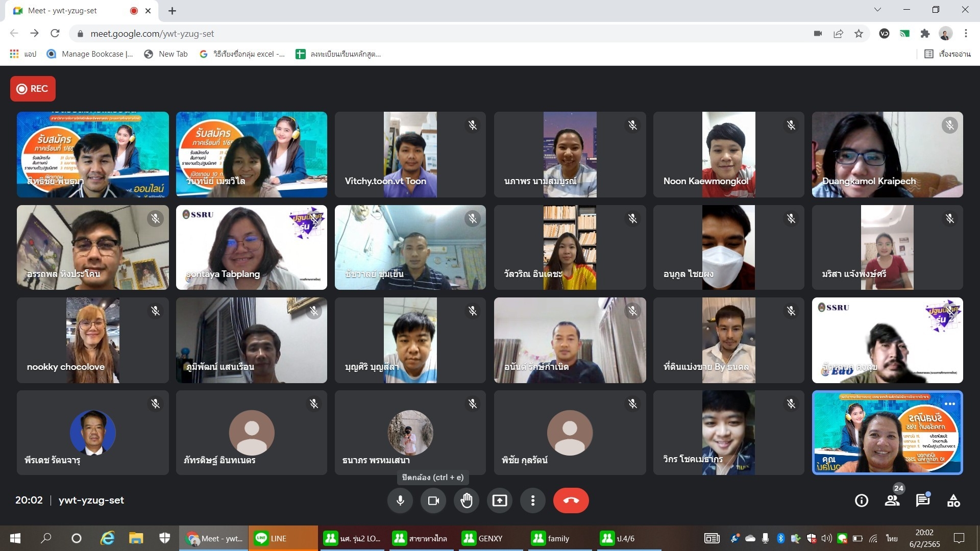Open present screen option
Screen dimensions: 980x551
[499, 500]
